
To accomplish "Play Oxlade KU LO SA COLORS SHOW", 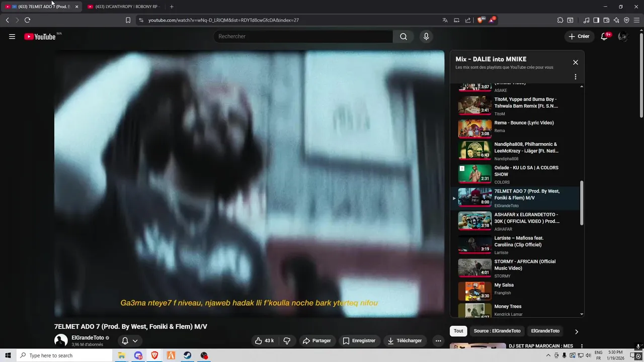I will 515,174.
